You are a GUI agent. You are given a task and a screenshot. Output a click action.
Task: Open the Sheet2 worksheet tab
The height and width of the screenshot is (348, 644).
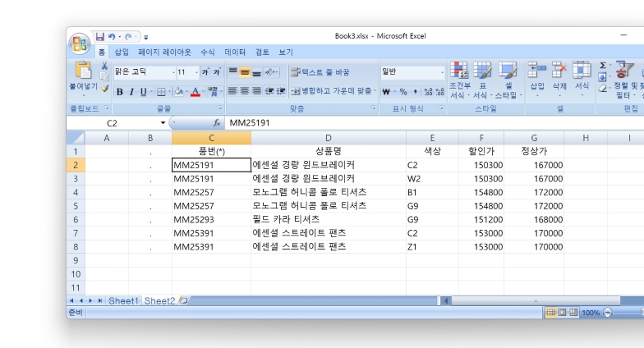pyautogui.click(x=159, y=301)
